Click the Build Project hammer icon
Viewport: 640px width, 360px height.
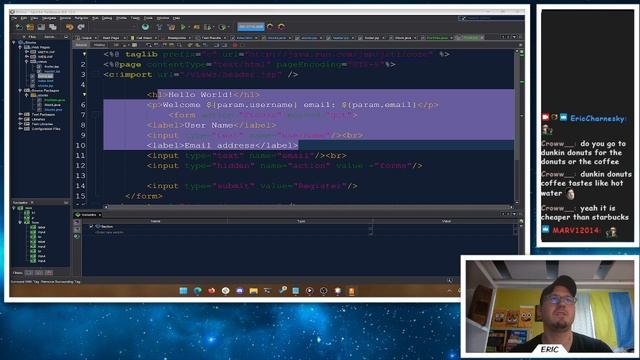(159, 27)
